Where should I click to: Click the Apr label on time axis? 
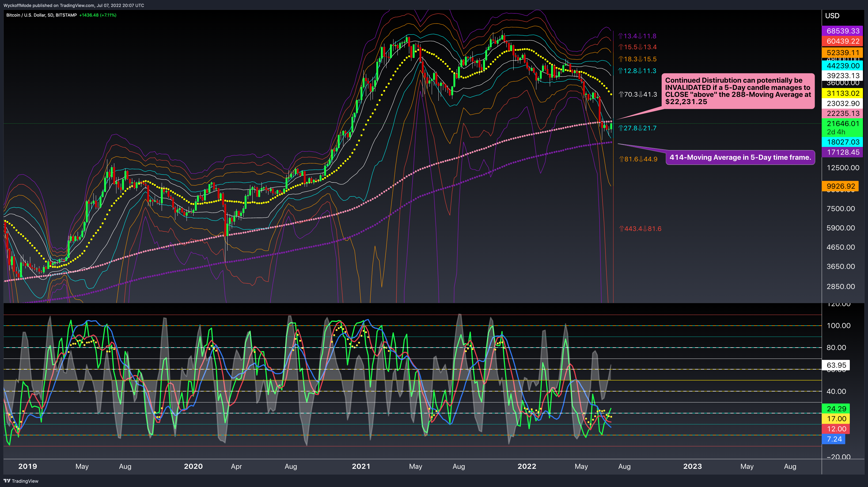[x=237, y=466]
